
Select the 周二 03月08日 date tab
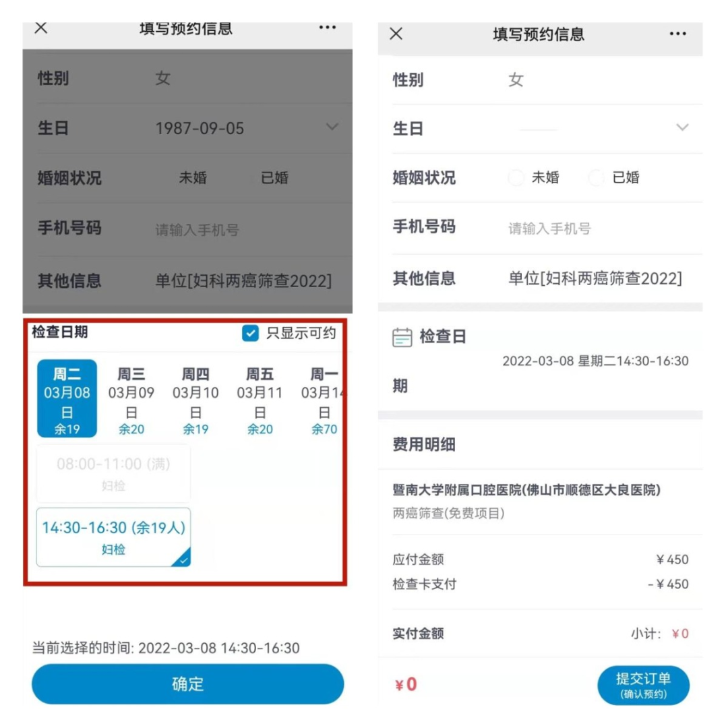67,398
